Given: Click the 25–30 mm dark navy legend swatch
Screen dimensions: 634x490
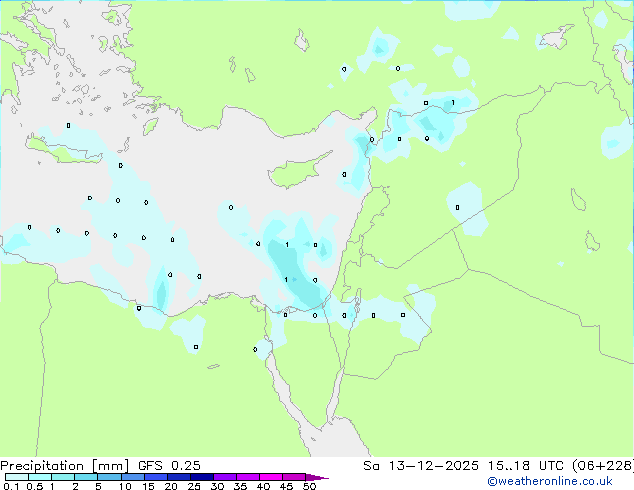Looking at the screenshot, I should pyautogui.click(x=201, y=477).
